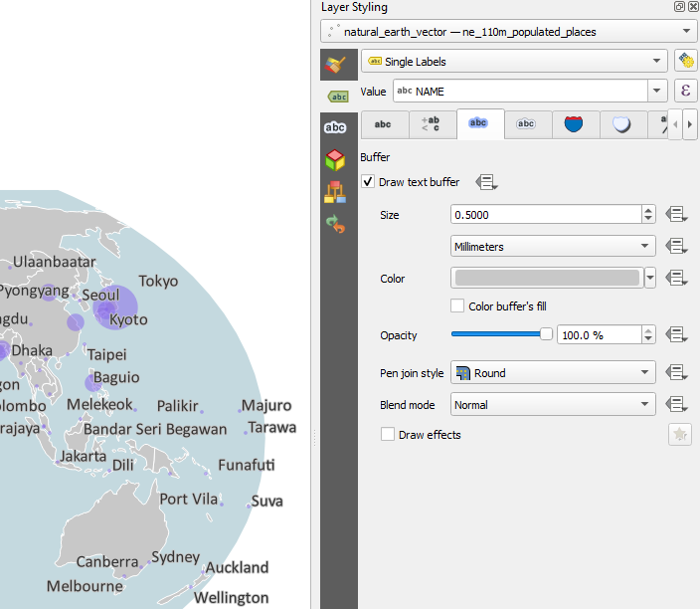
Task: Open data-defined override for Opacity
Action: click(677, 334)
